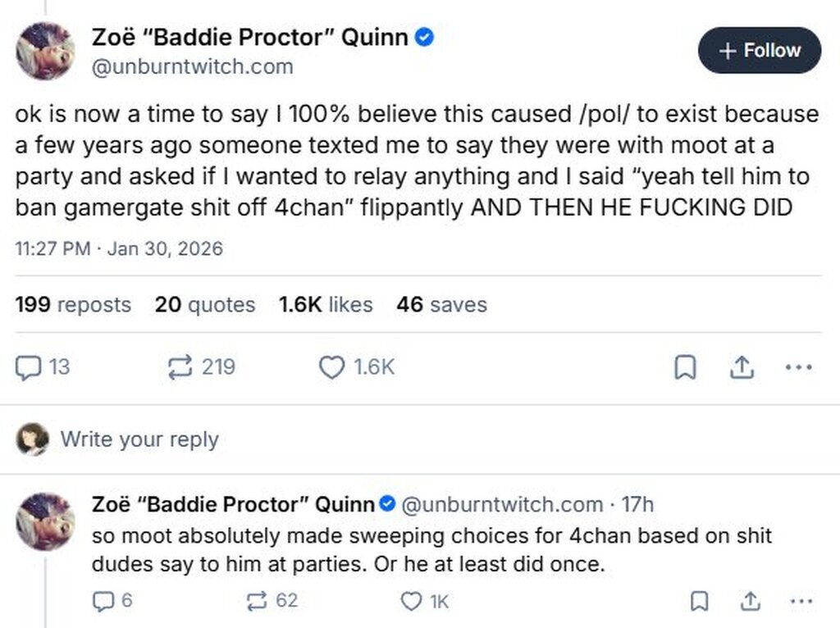Show the 1.6K likes list

[x=326, y=305]
